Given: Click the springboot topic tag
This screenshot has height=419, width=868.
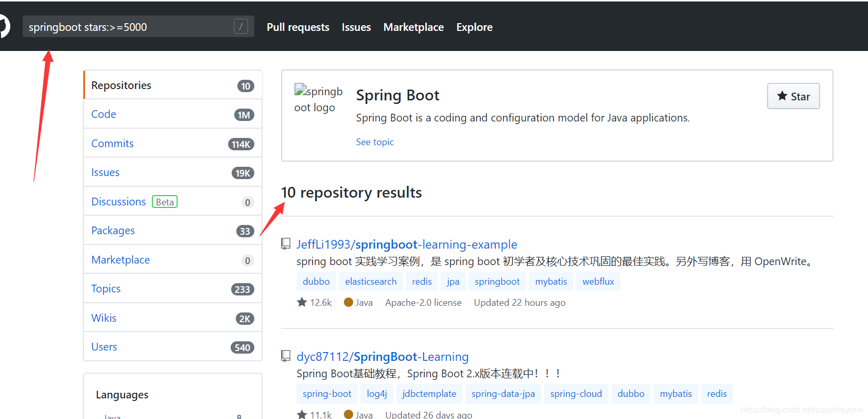Looking at the screenshot, I should click(x=497, y=282).
